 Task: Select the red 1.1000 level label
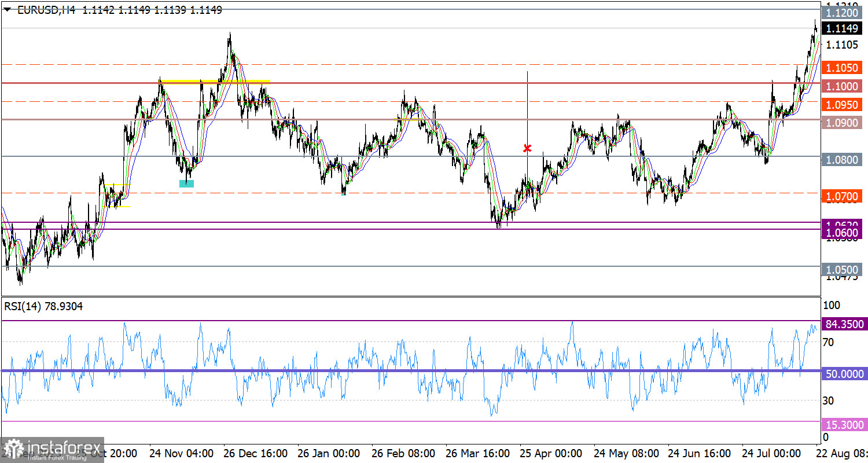click(842, 86)
